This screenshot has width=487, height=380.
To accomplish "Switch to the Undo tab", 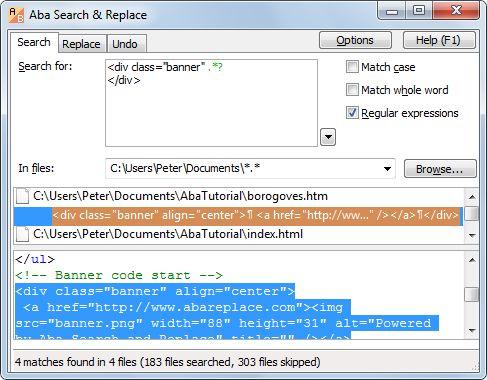I will tap(125, 44).
